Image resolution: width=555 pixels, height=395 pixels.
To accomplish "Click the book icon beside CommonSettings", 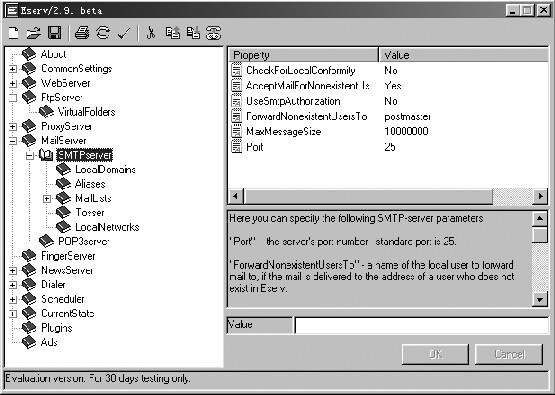I will click(29, 68).
